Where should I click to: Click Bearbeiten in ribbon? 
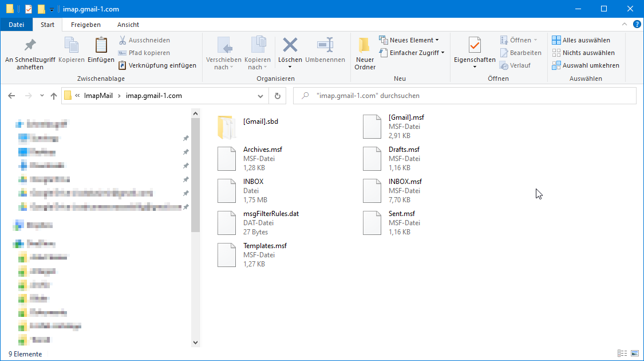(520, 53)
